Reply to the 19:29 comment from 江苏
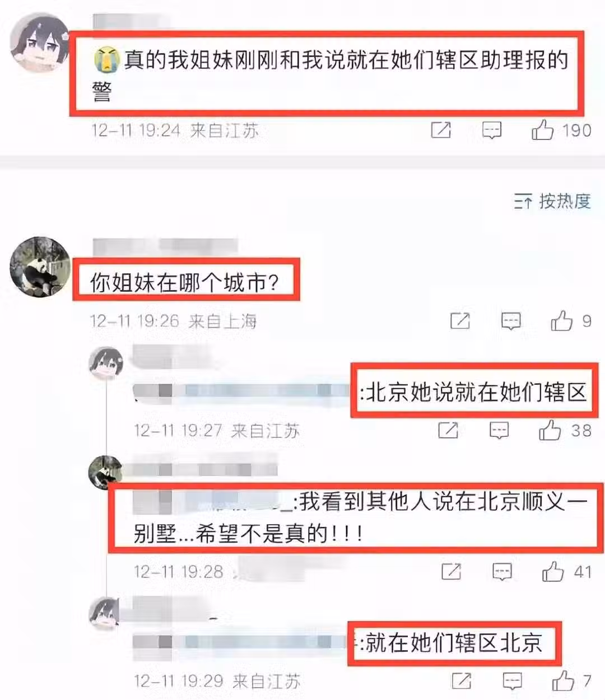This screenshot has height=700, width=605. point(512,680)
